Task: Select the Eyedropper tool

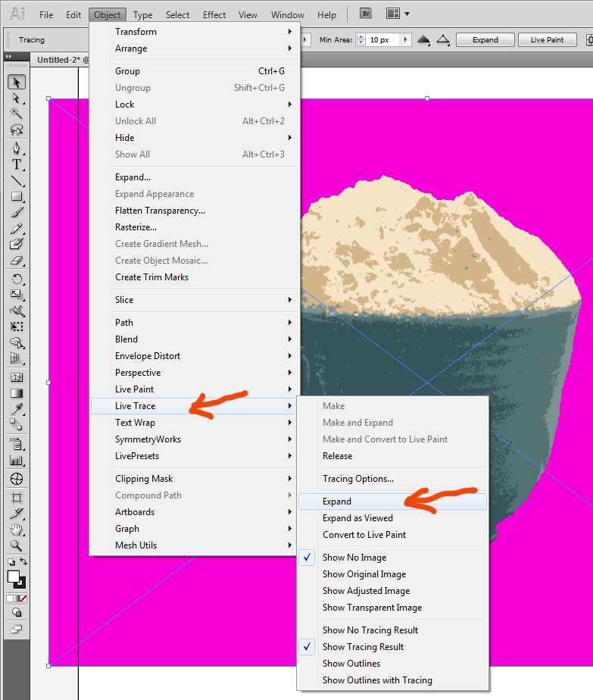Action: (16, 410)
